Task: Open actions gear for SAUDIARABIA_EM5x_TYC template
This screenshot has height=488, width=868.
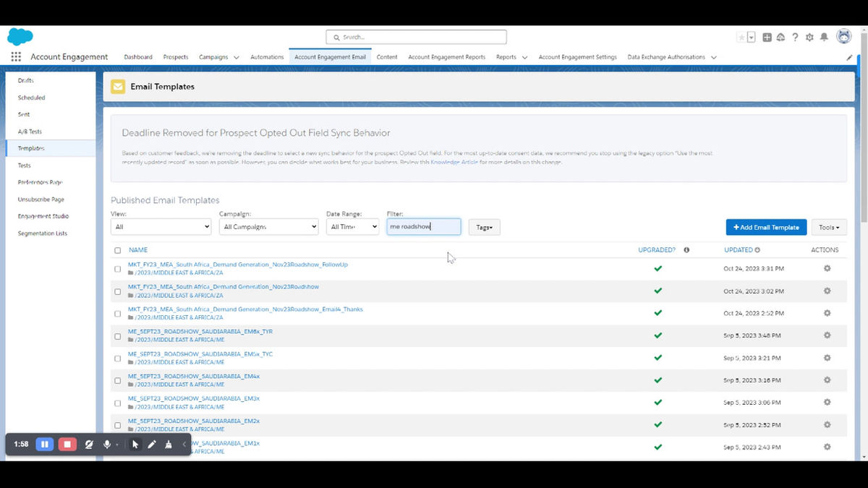Action: click(827, 358)
